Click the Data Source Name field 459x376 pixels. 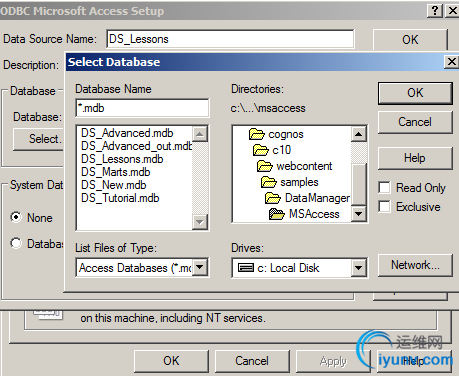(230, 39)
